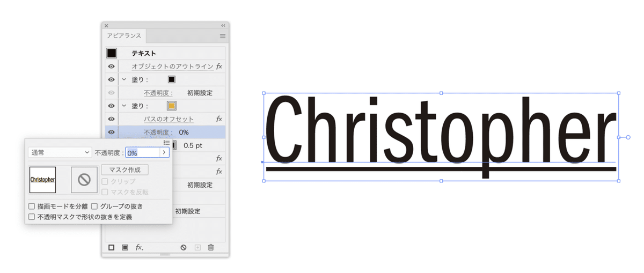Collapse the orange 塗り fill attribute
Image resolution: width=644 pixels, height=273 pixels.
coord(124,106)
